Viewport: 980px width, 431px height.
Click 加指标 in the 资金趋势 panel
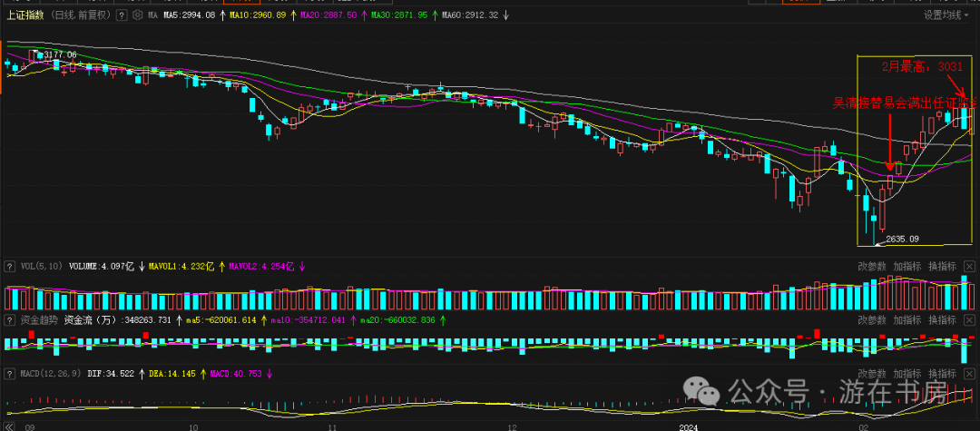point(906,319)
